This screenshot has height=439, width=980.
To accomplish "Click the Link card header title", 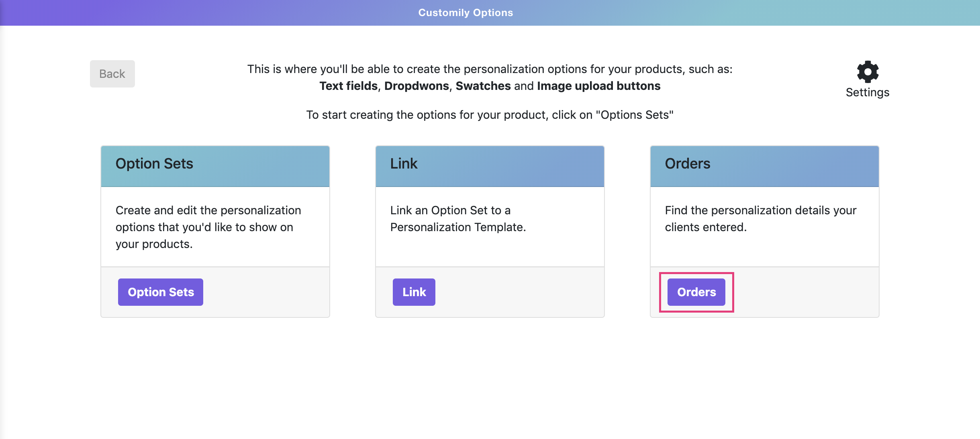I will (404, 164).
